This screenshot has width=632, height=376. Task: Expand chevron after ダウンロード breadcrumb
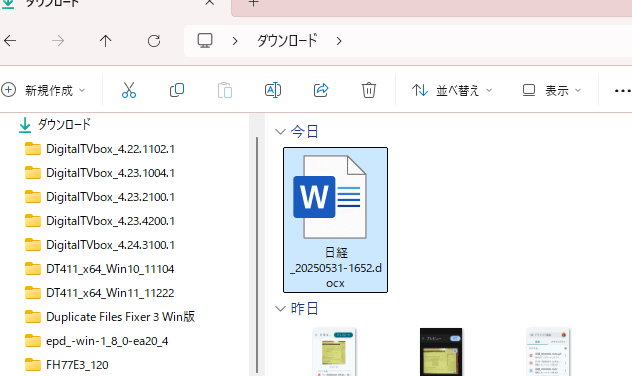339,41
